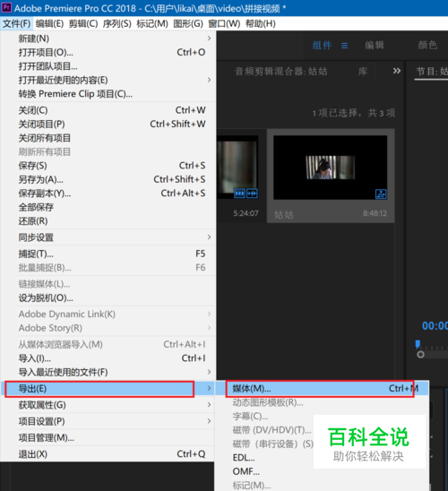Switch to the 组件 workspace tab
Viewport: 448px width, 491px height.
click(322, 46)
